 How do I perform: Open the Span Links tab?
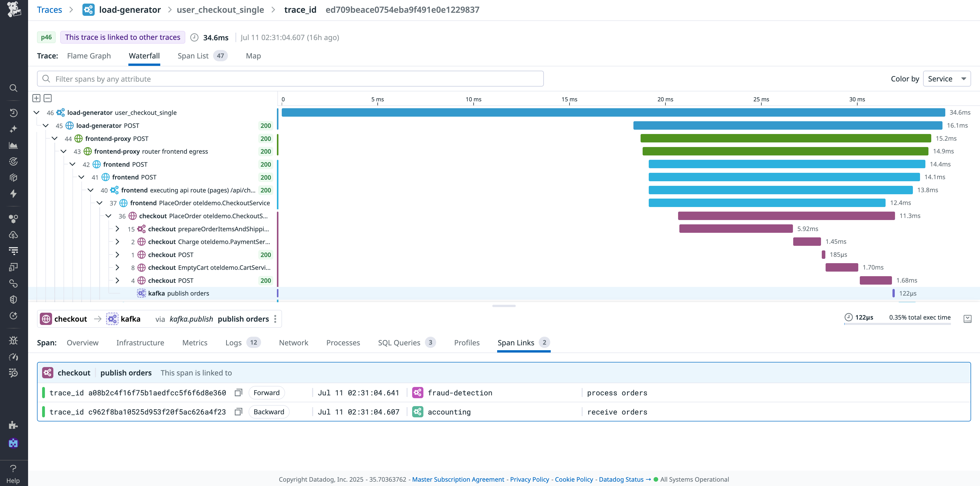pos(516,343)
